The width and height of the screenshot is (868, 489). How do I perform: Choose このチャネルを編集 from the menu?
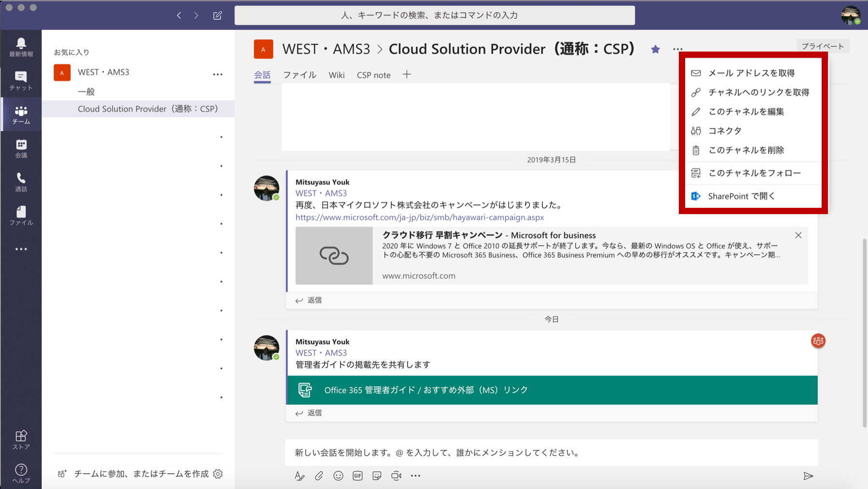754,111
